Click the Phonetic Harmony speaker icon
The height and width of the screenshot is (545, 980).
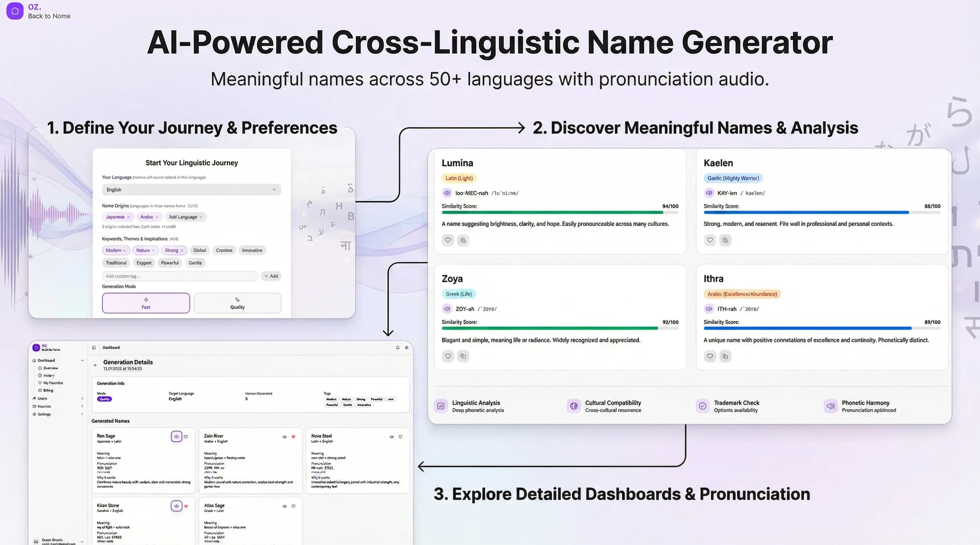click(830, 406)
